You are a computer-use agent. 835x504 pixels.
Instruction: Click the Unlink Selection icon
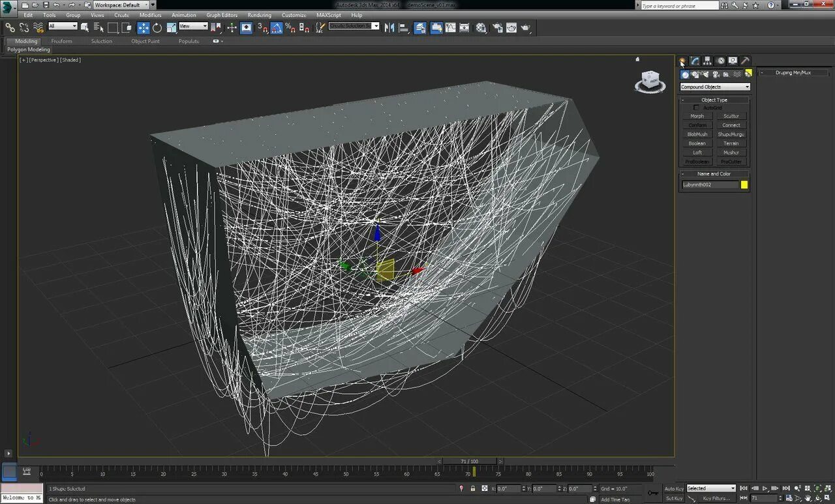click(24, 27)
